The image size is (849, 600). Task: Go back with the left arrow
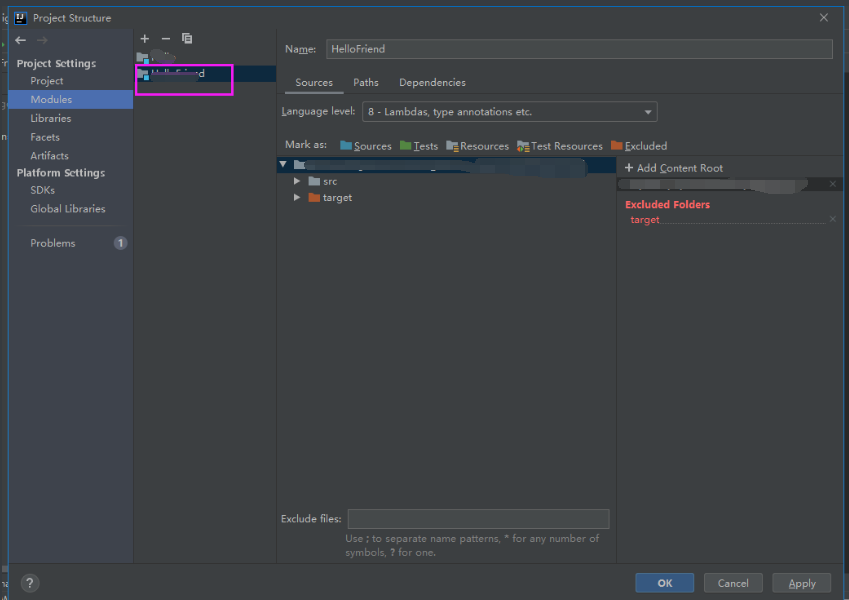click(21, 40)
